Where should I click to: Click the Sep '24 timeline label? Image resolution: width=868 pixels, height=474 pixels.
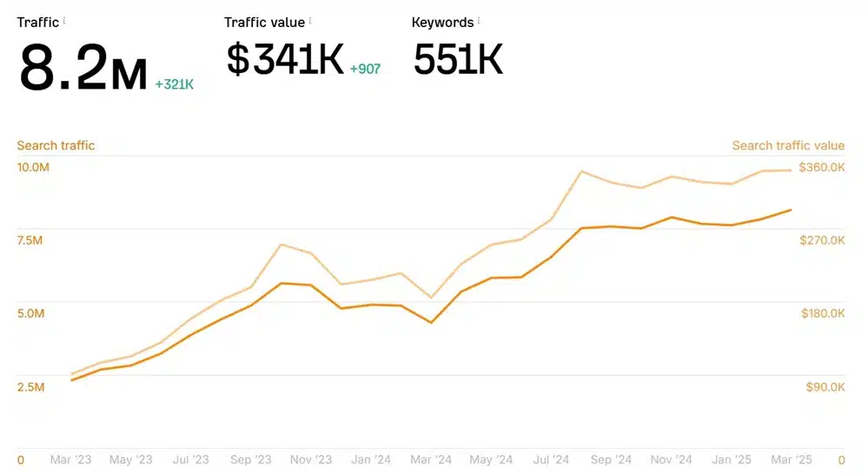pyautogui.click(x=610, y=459)
